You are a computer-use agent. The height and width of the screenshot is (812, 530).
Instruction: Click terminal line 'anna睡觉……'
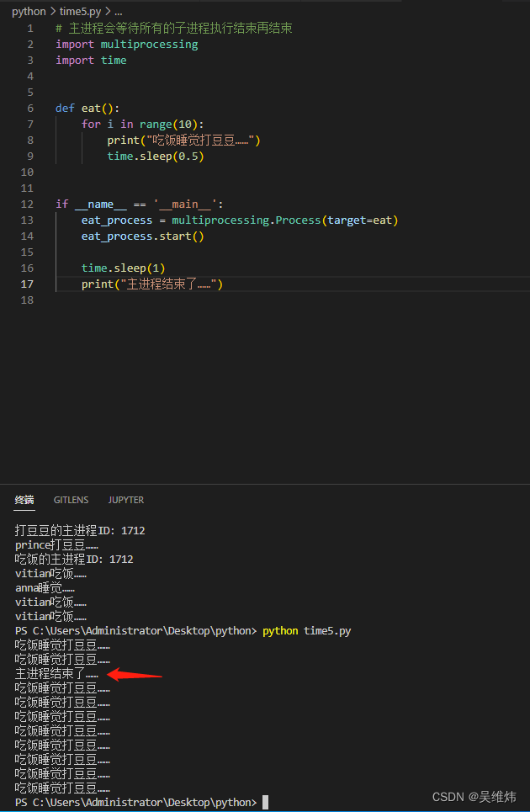point(45,588)
